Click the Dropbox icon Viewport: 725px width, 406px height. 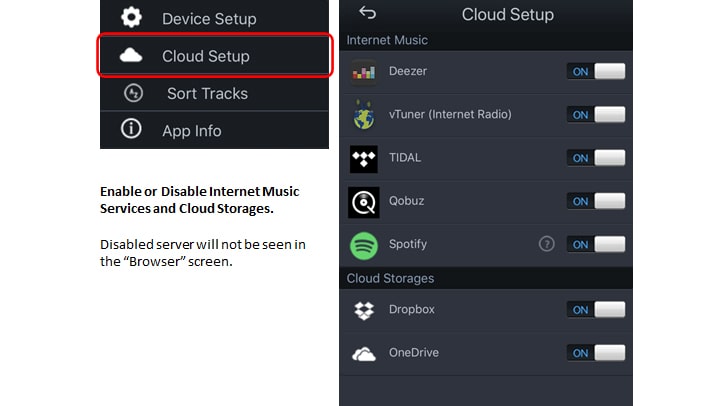click(x=364, y=311)
